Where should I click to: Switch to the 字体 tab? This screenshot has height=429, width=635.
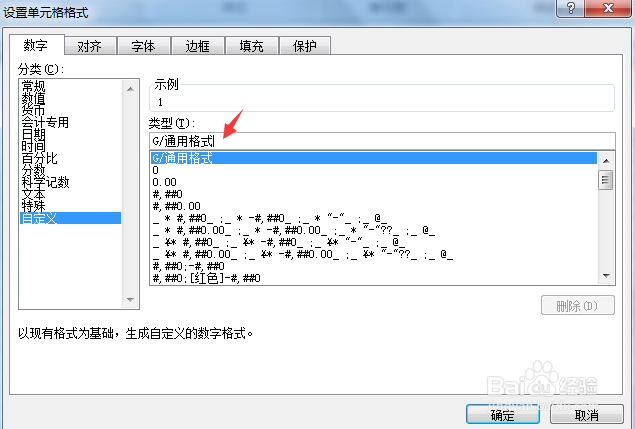144,46
